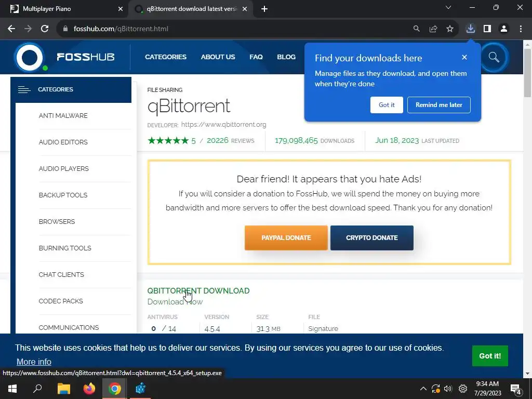This screenshot has height=399, width=532.
Task: Click the 20226 reviews link
Action: coord(230,140)
